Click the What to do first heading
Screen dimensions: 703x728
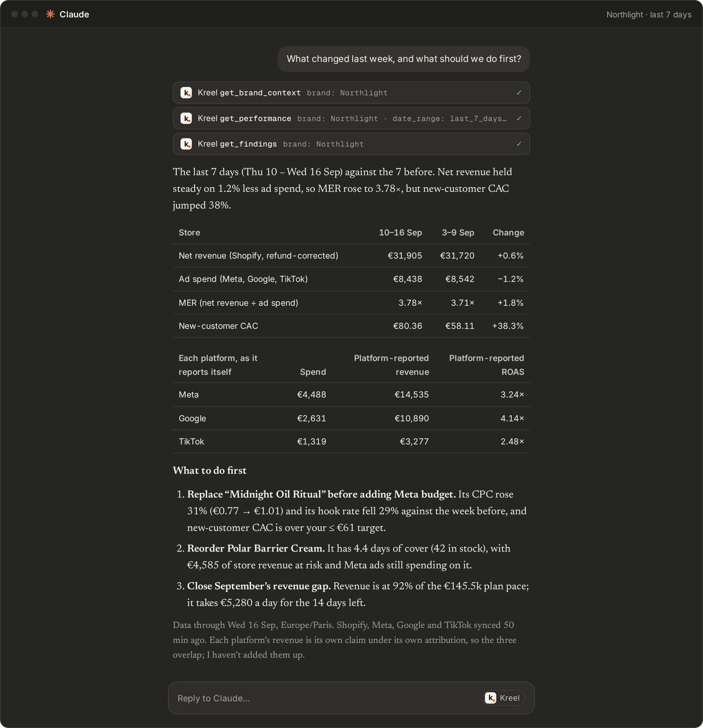tap(209, 470)
